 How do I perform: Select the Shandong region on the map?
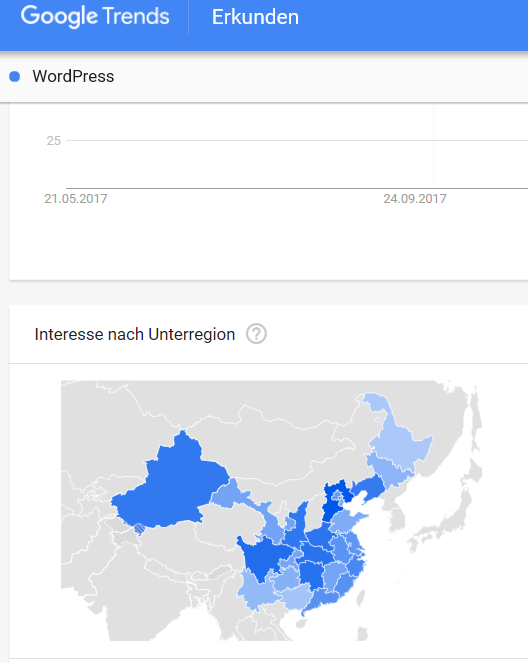click(x=346, y=521)
